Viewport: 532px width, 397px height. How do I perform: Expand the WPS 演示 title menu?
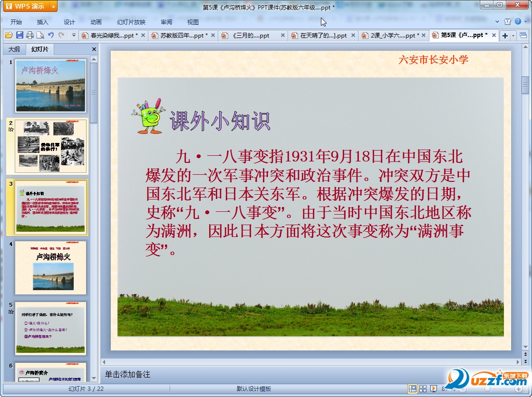(54, 6)
